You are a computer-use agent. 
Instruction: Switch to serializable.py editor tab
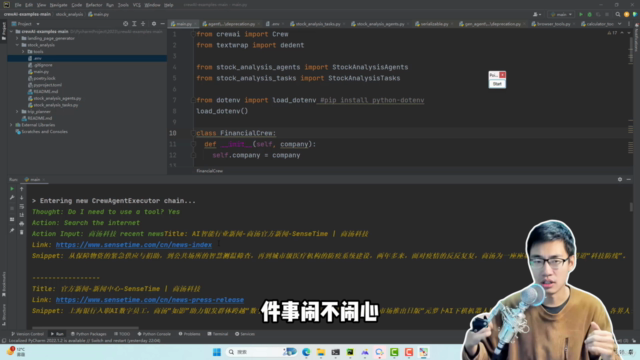point(434,24)
